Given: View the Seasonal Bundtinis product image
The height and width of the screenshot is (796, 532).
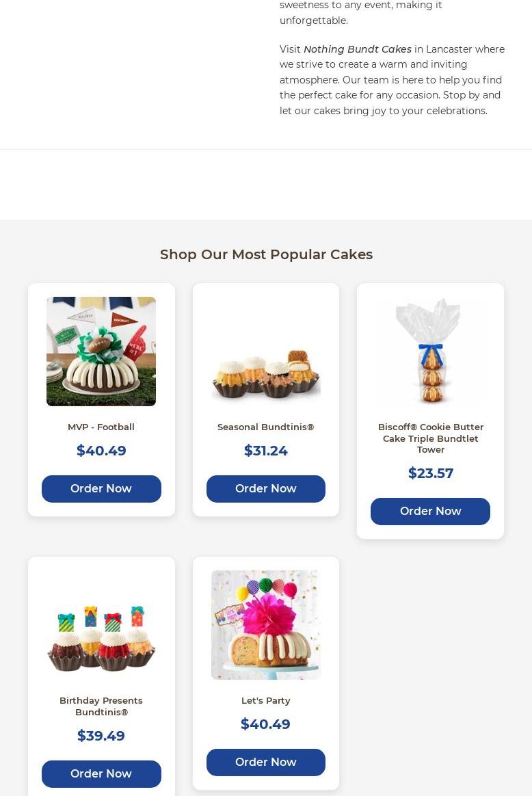Looking at the screenshot, I should point(265,351).
